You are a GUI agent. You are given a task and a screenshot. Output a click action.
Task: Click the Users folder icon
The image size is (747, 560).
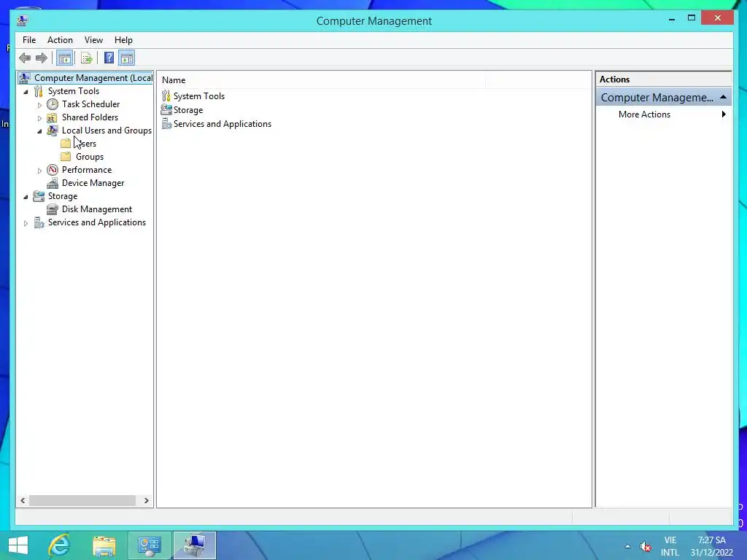click(66, 144)
